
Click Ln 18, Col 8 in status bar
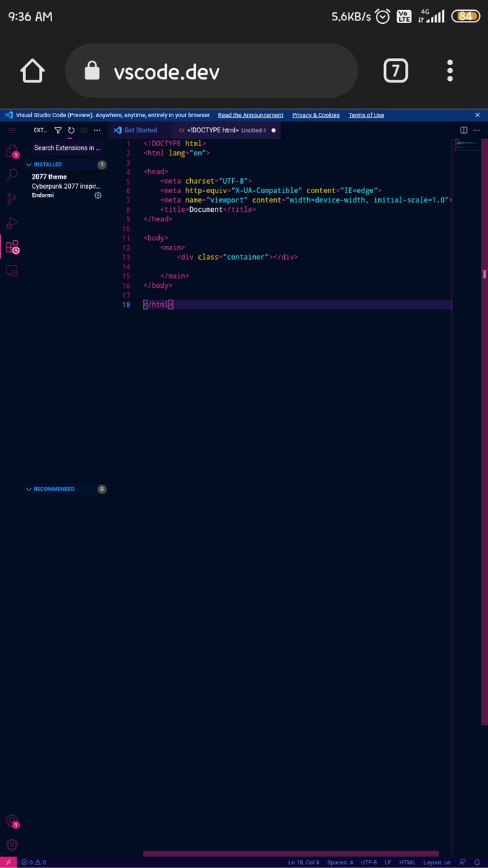tap(304, 862)
